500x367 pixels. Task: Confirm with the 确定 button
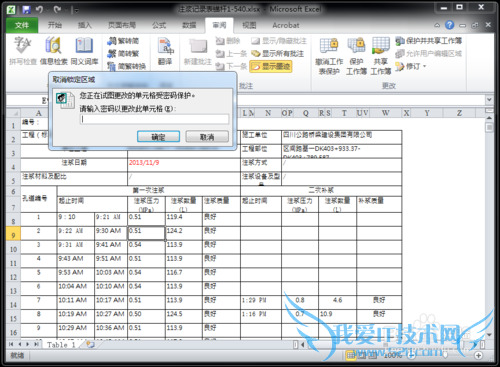[158, 137]
